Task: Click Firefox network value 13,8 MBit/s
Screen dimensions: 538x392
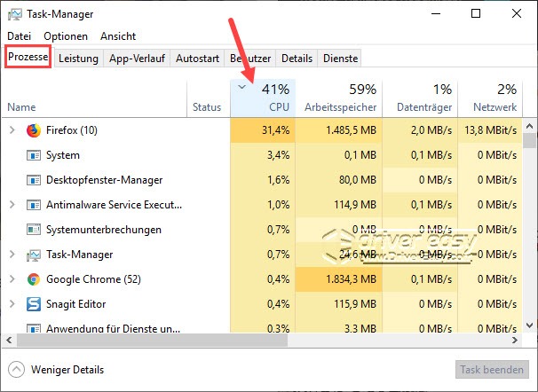Action: pyautogui.click(x=491, y=130)
